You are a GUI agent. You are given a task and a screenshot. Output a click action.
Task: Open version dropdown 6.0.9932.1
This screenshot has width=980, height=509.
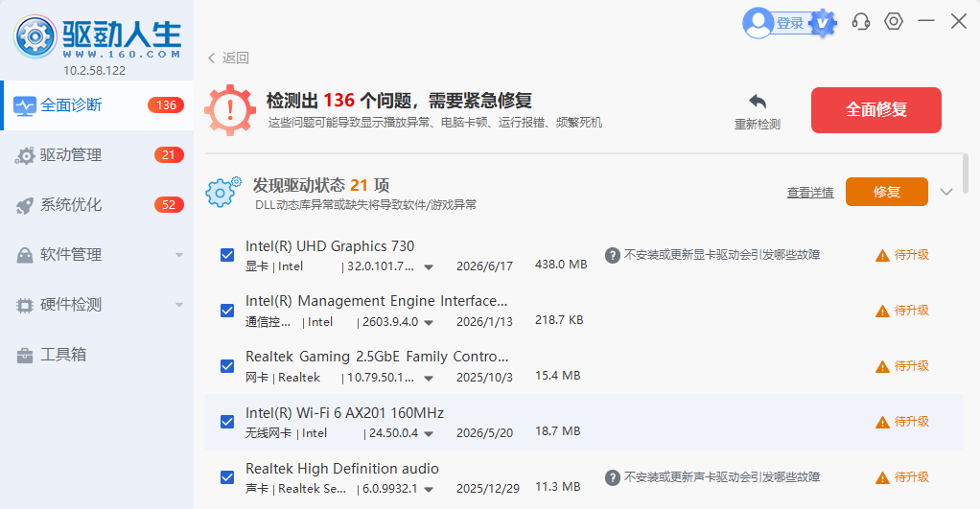pyautogui.click(x=429, y=490)
